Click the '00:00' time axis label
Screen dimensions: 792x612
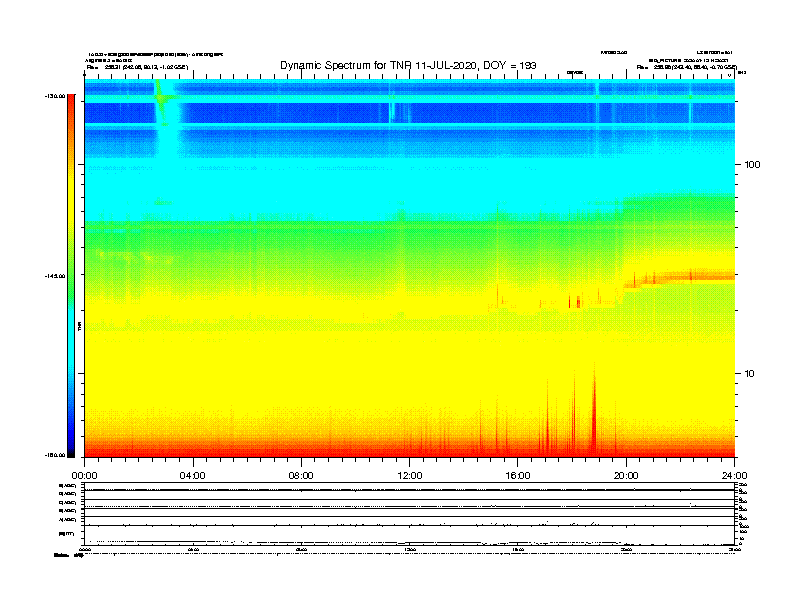(x=84, y=476)
